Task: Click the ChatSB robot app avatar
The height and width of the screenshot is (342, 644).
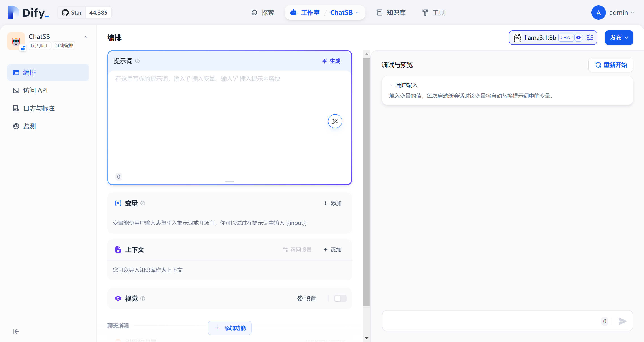Action: 16,41
